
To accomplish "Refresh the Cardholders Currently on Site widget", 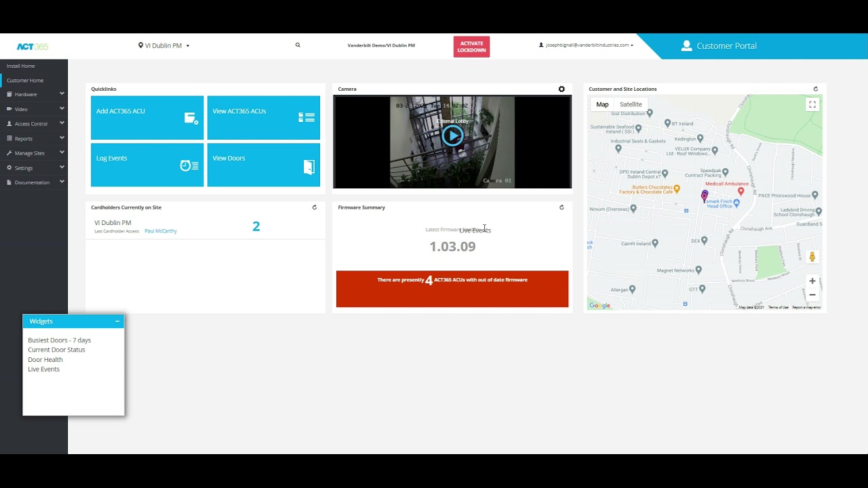I will click(314, 207).
